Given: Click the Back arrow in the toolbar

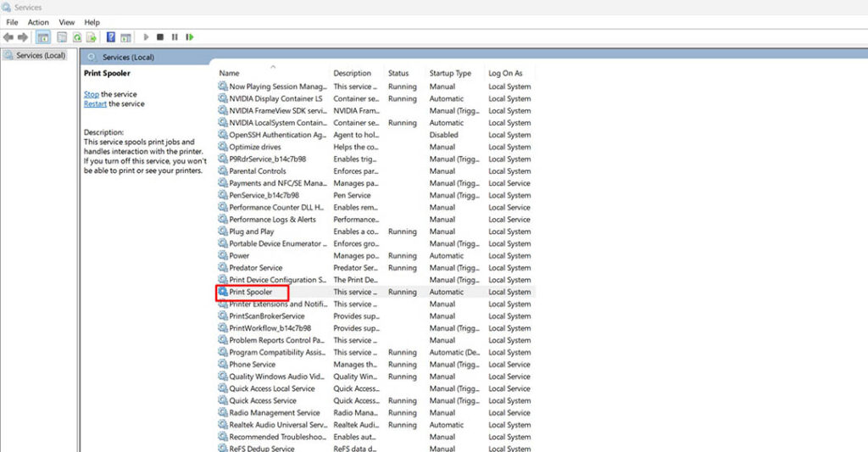Looking at the screenshot, I should (x=8, y=37).
